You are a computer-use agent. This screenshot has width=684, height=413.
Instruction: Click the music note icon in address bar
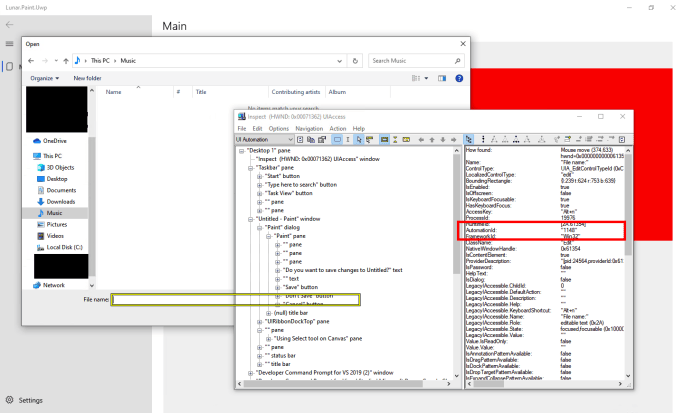(x=78, y=60)
